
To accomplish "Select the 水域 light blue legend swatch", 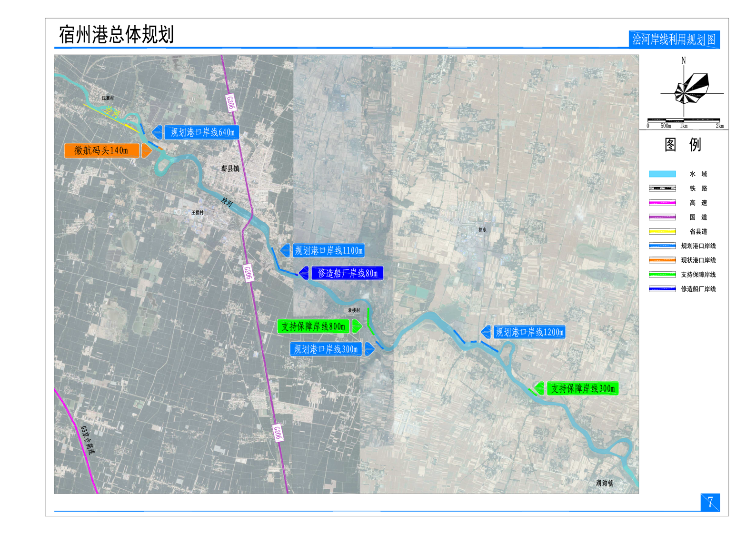I will pyautogui.click(x=662, y=174).
